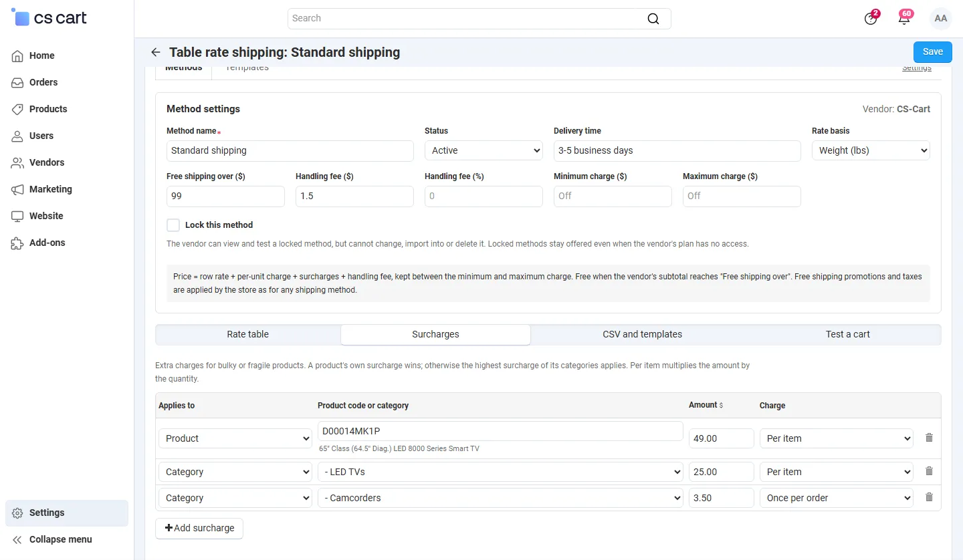Open the Status dropdown

[x=484, y=150]
